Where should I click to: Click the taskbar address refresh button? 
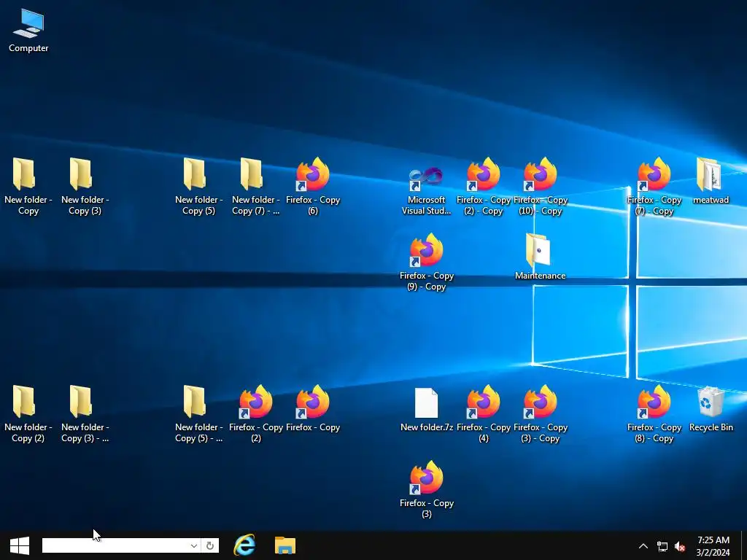click(209, 545)
